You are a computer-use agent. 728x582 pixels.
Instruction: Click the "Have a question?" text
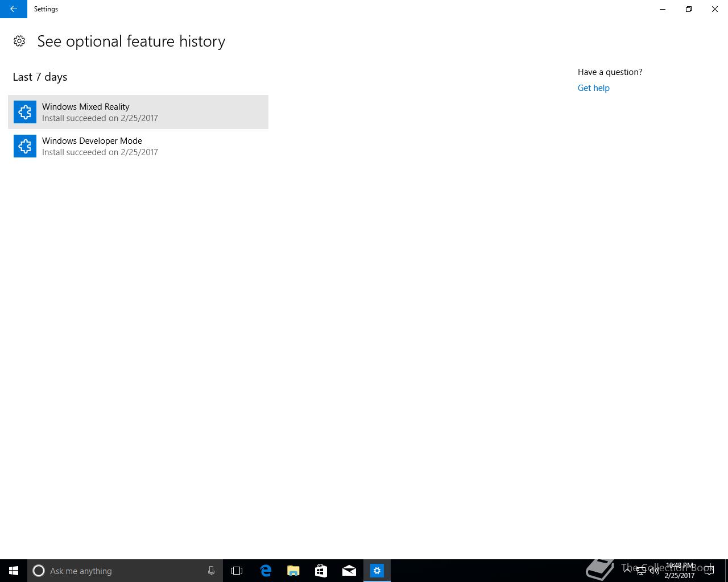(610, 72)
